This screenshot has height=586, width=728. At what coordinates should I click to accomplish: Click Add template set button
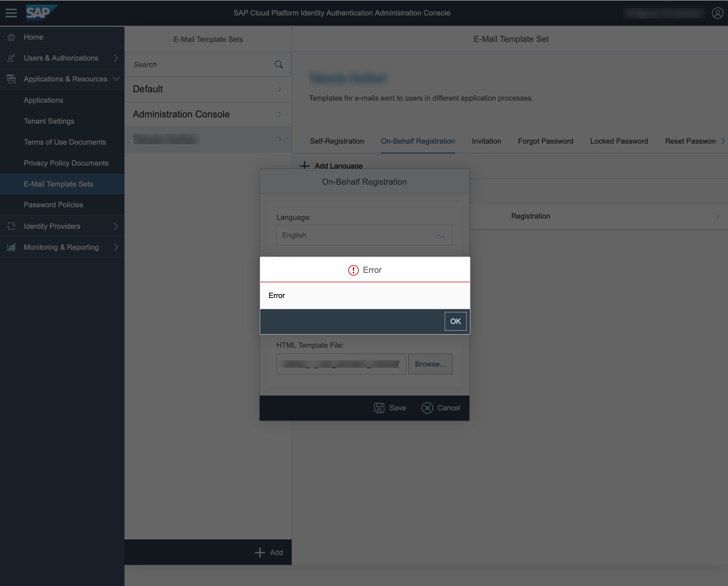269,552
